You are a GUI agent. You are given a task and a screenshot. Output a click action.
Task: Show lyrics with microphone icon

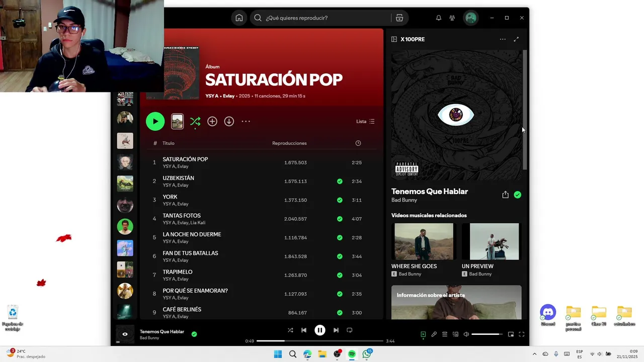434,334
